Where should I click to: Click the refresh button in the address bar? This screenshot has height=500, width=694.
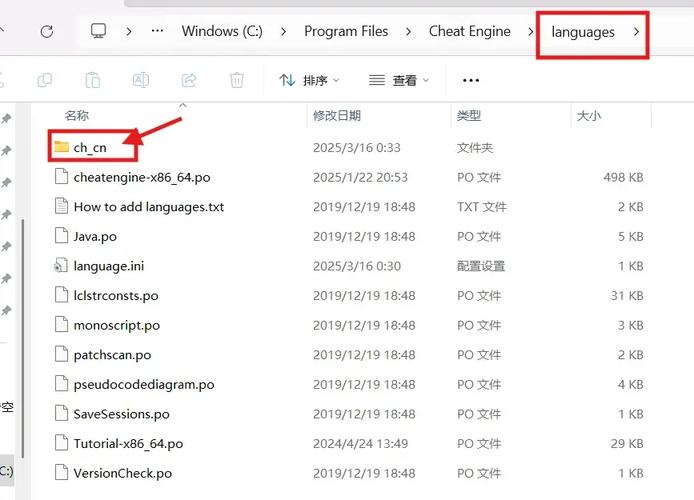tap(47, 31)
